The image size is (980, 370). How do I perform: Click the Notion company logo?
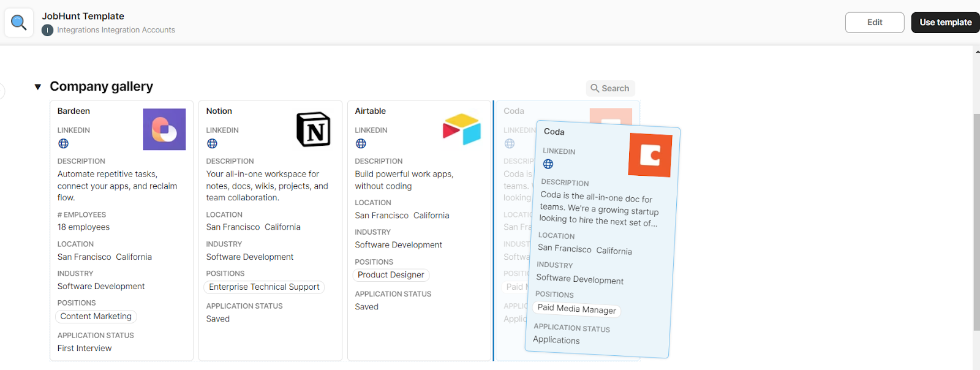[x=314, y=129]
